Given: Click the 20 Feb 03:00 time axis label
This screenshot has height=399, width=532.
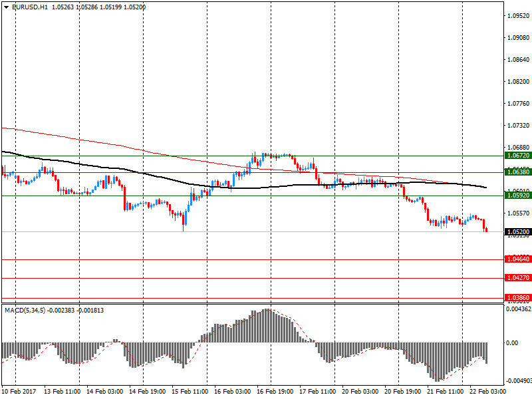Looking at the screenshot, I should [x=360, y=392].
